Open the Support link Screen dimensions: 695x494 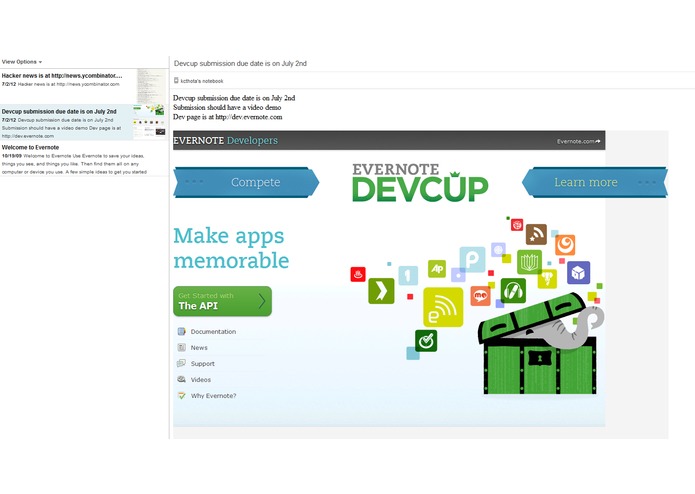tap(203, 364)
